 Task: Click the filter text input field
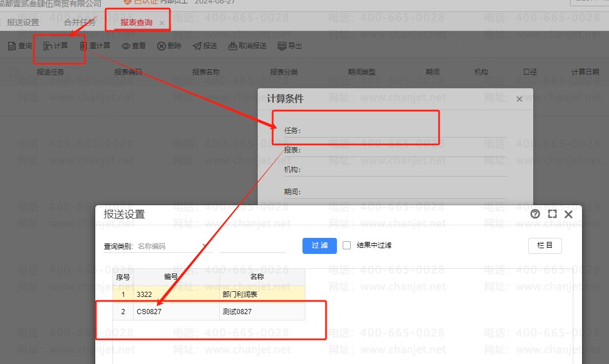coord(253,246)
